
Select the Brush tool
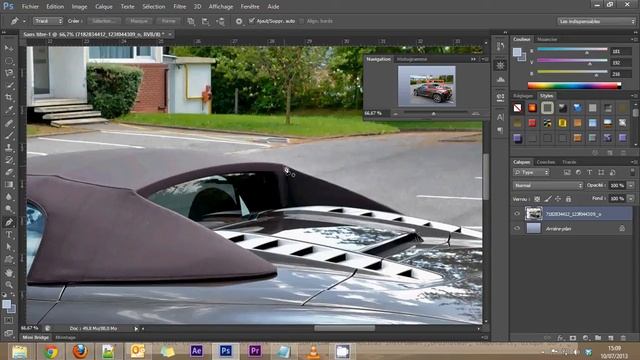[x=9, y=135]
